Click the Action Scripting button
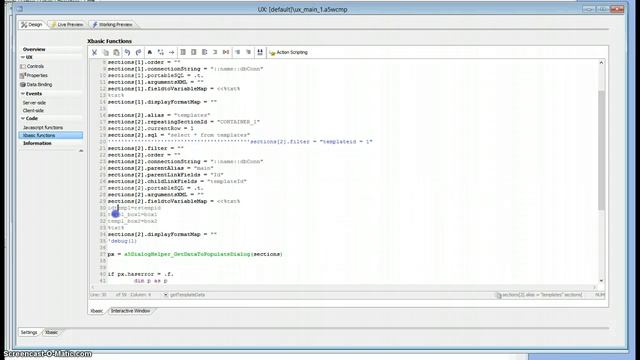This screenshot has height=360, width=640. tap(289, 52)
